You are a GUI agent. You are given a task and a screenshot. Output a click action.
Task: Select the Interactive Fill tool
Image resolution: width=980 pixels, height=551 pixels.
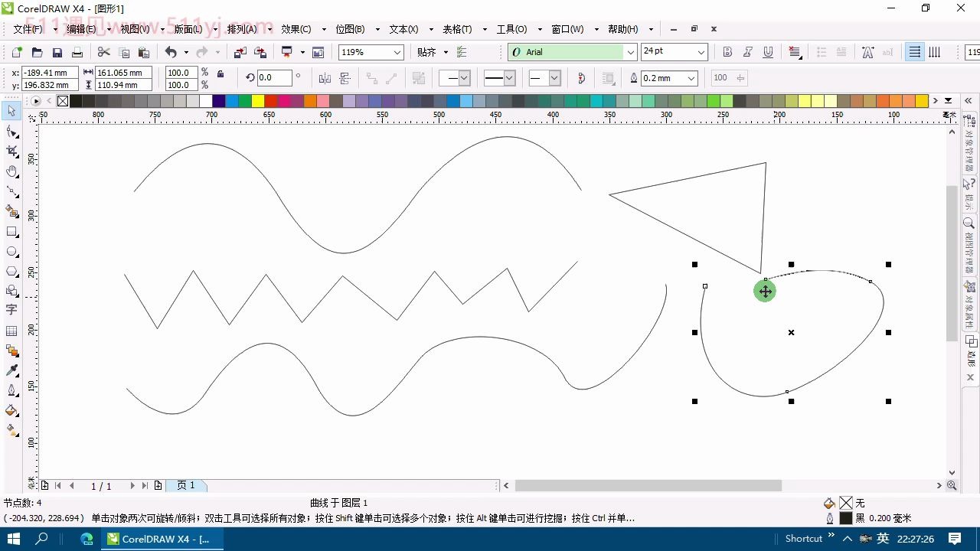pos(11,430)
